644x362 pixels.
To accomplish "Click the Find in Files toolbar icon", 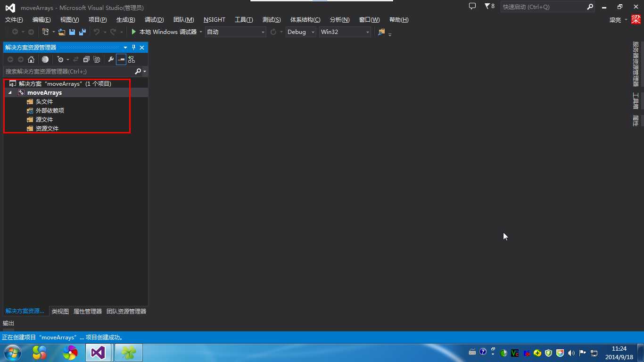I will pyautogui.click(x=381, y=32).
